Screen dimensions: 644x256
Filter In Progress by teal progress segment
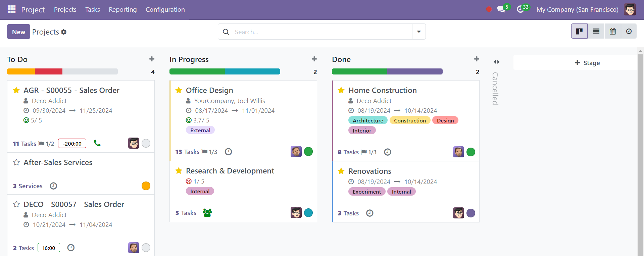252,71
